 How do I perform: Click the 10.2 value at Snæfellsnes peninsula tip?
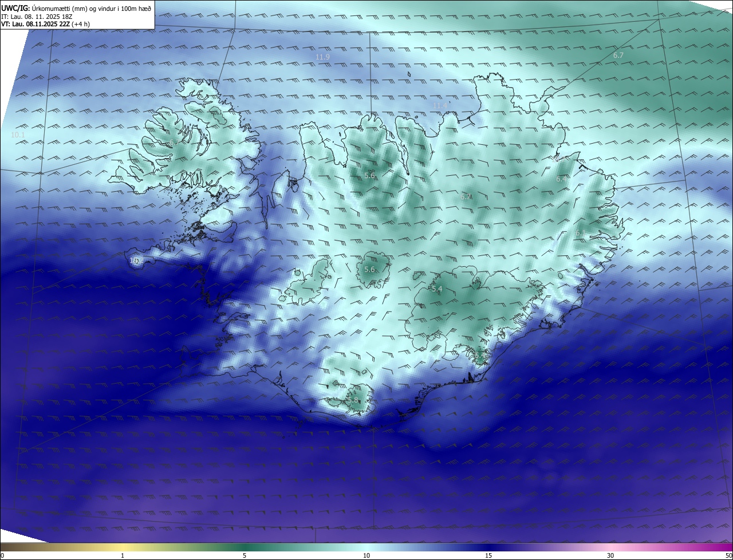click(x=135, y=261)
